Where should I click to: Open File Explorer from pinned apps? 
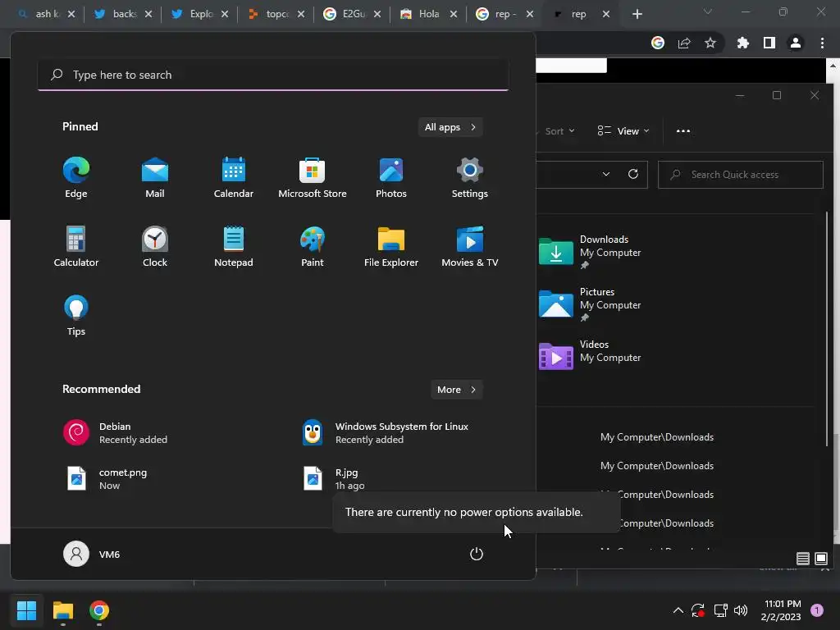click(x=391, y=247)
